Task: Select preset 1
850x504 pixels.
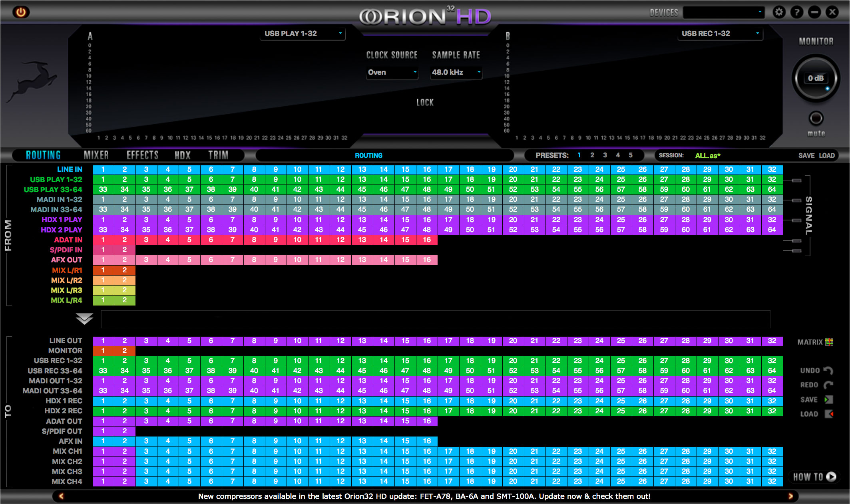Action: pyautogui.click(x=579, y=155)
